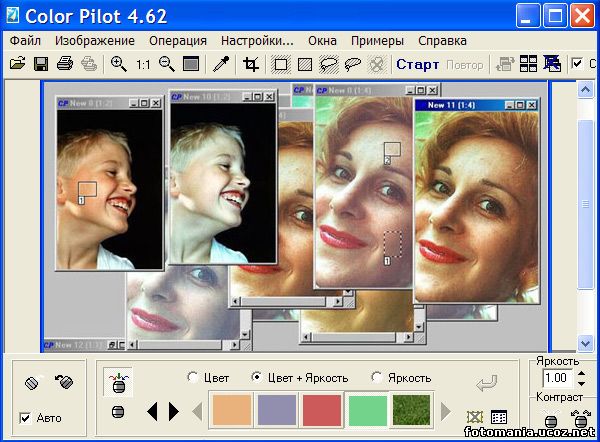Click the color barrel with arrows icon
Image resolution: width=600 pixels, height=442 pixels.
[x=118, y=382]
